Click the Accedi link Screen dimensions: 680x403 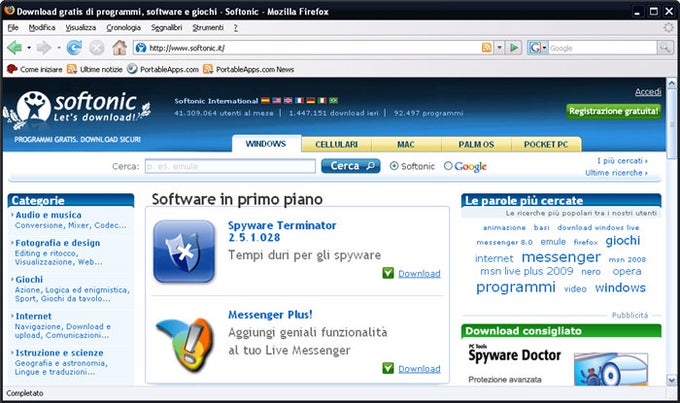pyautogui.click(x=648, y=92)
